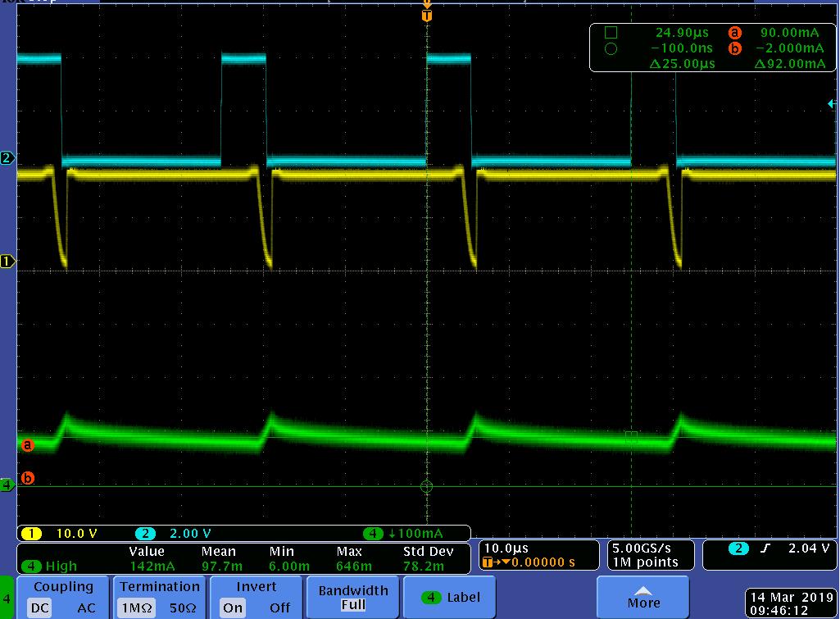
Task: Turn Invert On
Action: (x=233, y=608)
